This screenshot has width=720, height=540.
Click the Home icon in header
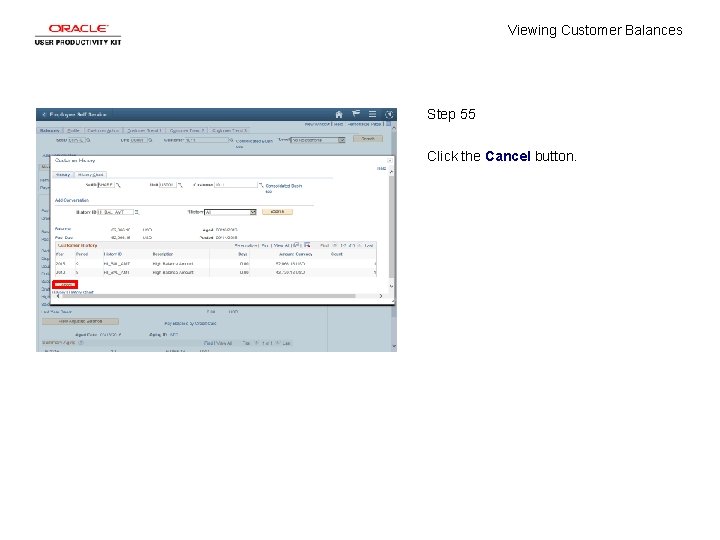click(339, 114)
